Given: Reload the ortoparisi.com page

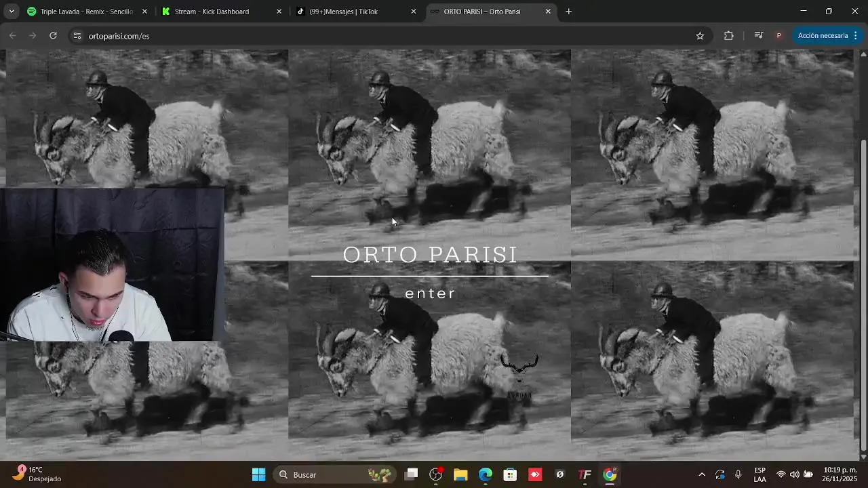Looking at the screenshot, I should tap(53, 36).
